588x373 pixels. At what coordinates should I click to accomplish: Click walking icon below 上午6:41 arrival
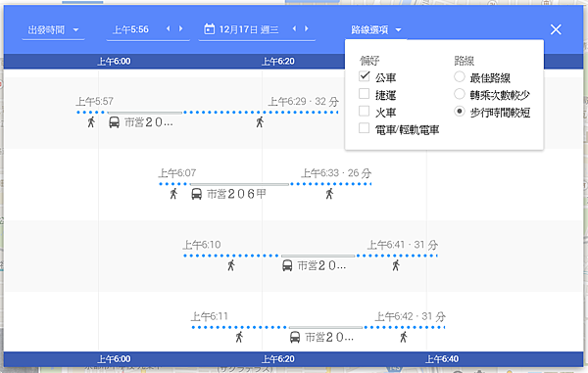[396, 265]
